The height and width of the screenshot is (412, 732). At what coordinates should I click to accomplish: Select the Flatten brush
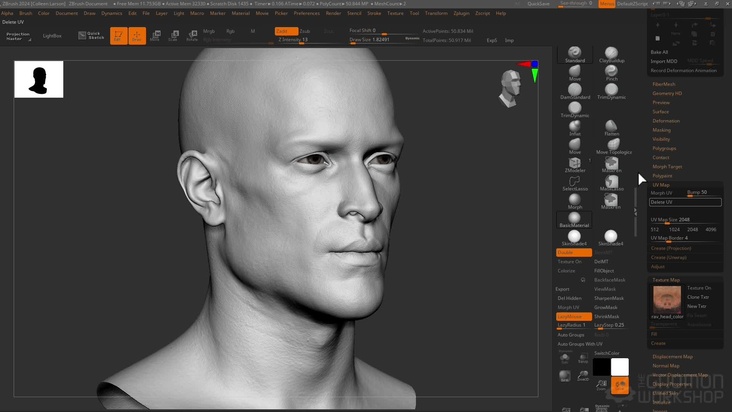[x=611, y=128]
